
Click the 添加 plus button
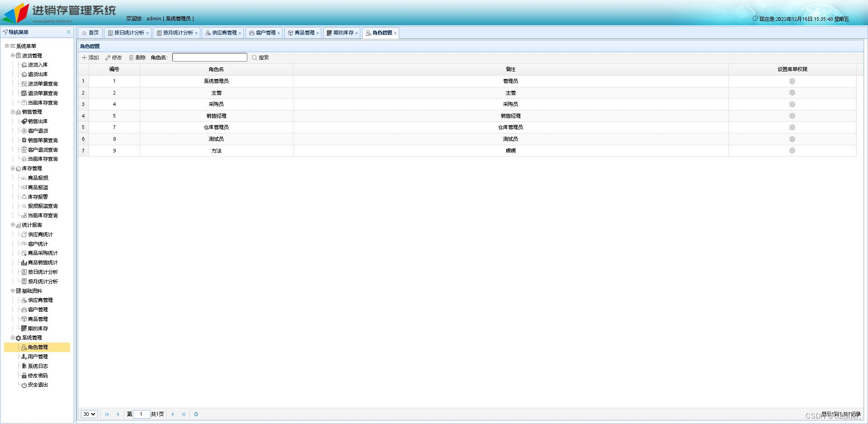[90, 57]
